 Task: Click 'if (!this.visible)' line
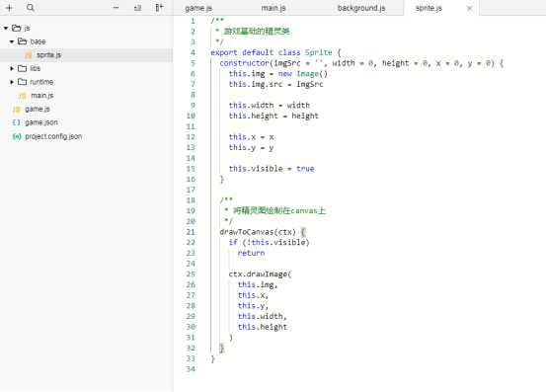click(x=270, y=243)
